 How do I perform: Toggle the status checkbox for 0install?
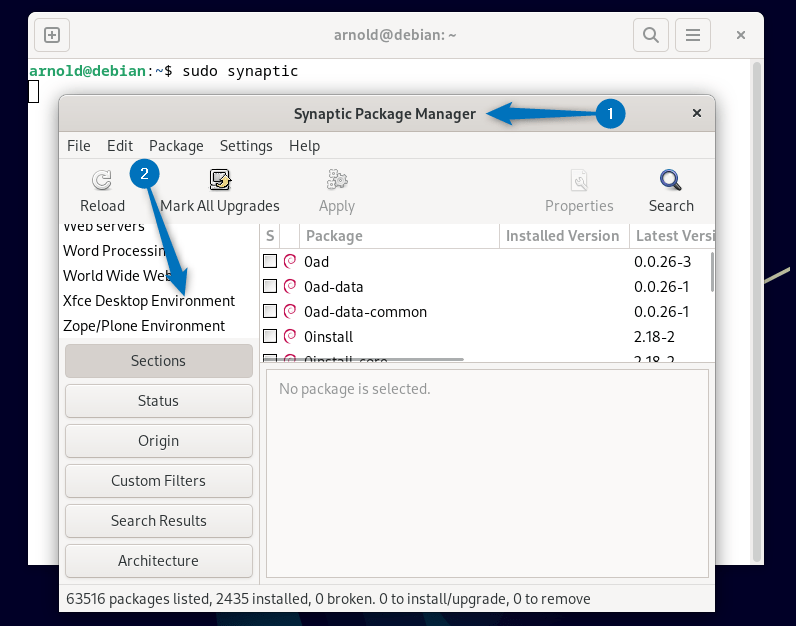pos(270,336)
